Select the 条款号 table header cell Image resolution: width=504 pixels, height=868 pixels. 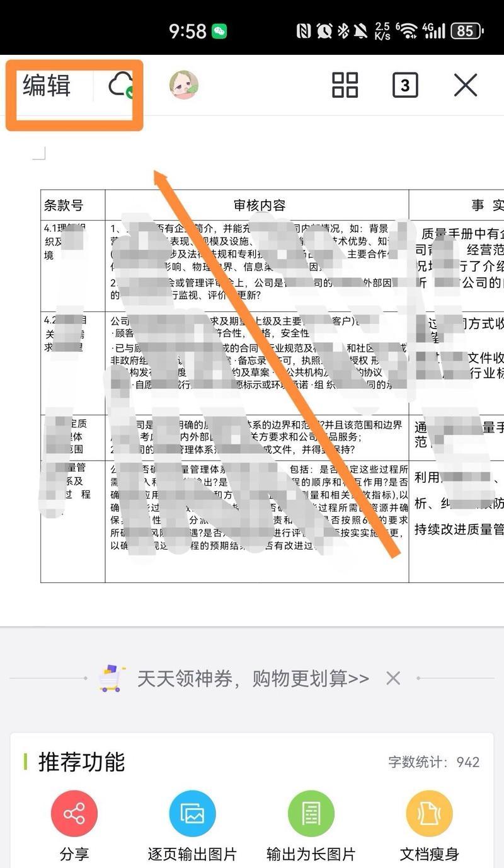(72, 205)
